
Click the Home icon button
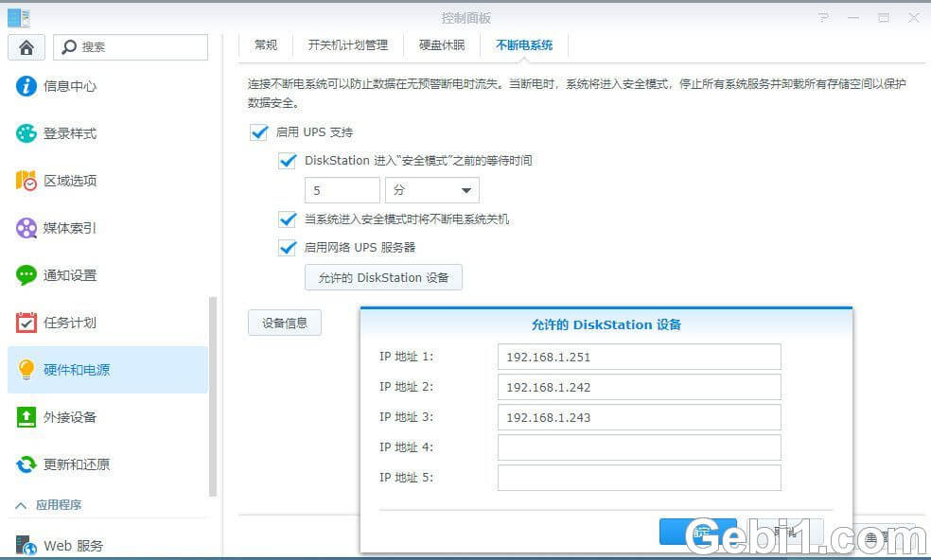click(26, 47)
